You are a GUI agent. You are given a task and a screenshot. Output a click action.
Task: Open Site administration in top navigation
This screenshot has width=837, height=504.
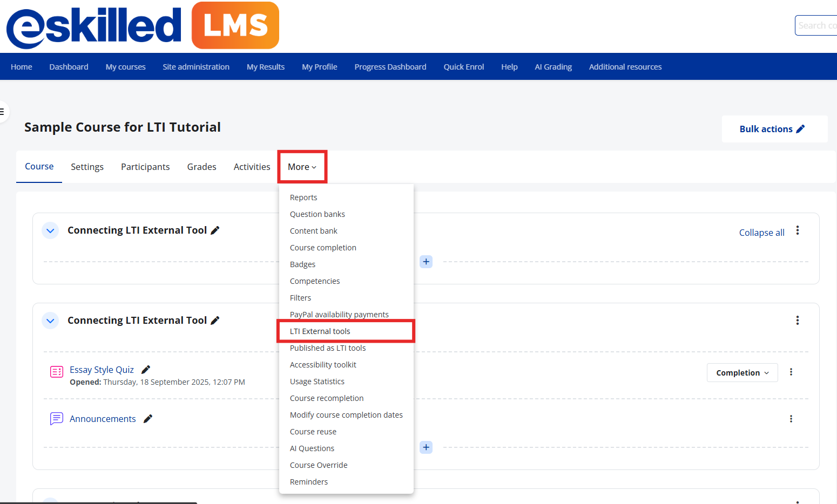[x=196, y=67]
